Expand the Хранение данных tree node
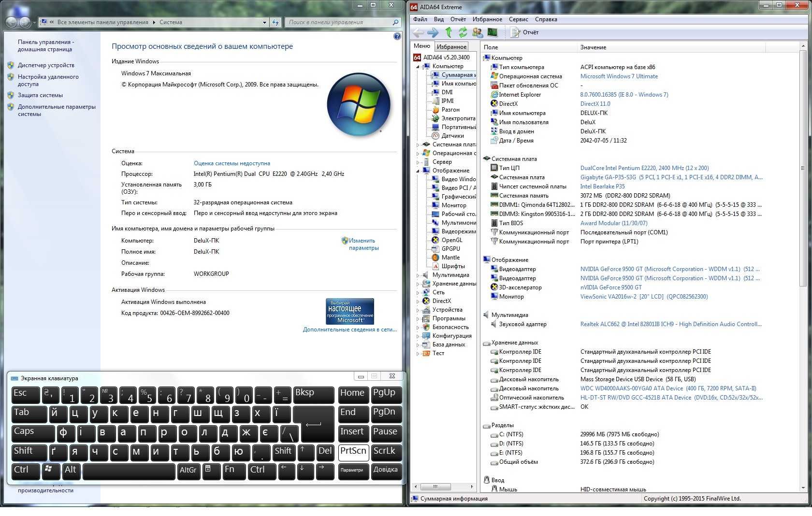The width and height of the screenshot is (812, 516). click(418, 284)
